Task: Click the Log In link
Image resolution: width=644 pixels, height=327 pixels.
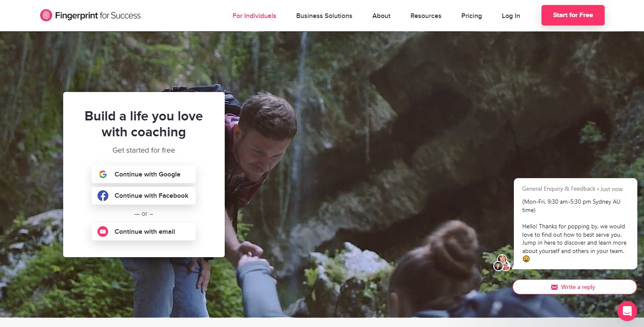Action: [511, 16]
